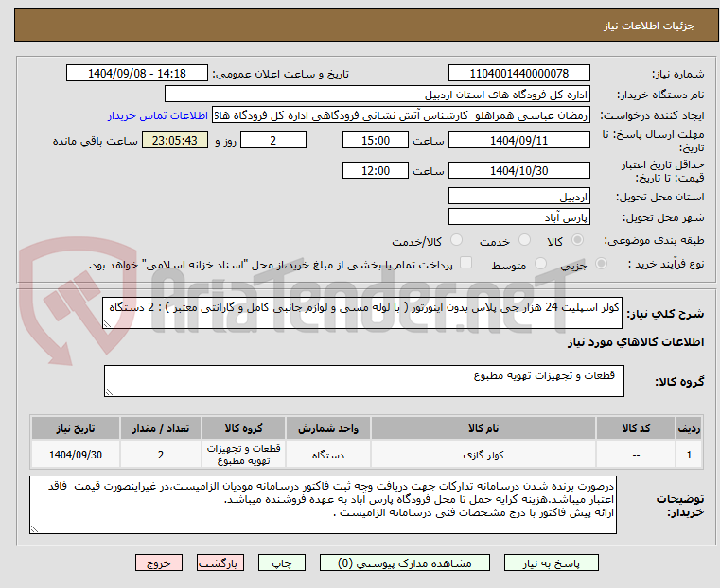Click the remaining days field showing 2

(x=273, y=140)
